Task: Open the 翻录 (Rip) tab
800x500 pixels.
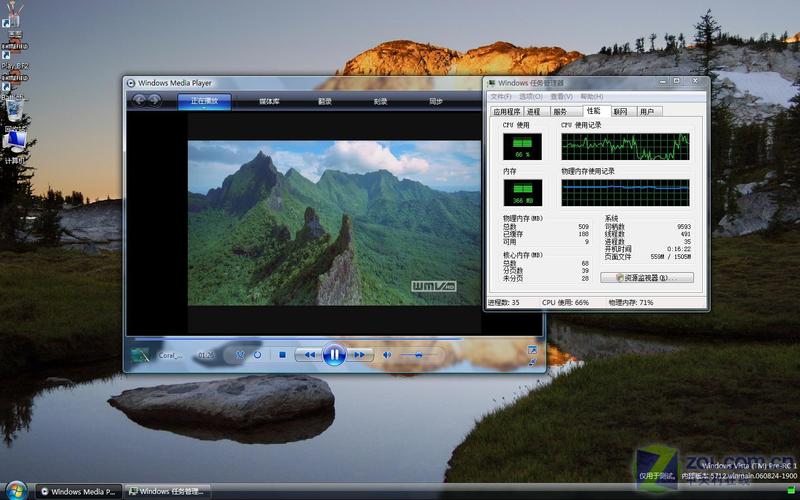Action: (x=325, y=101)
